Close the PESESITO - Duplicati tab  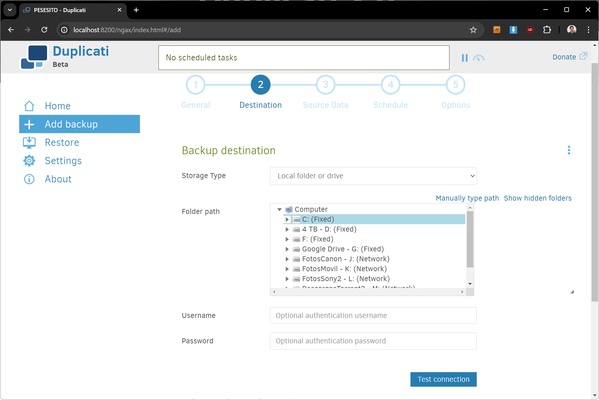(x=119, y=10)
